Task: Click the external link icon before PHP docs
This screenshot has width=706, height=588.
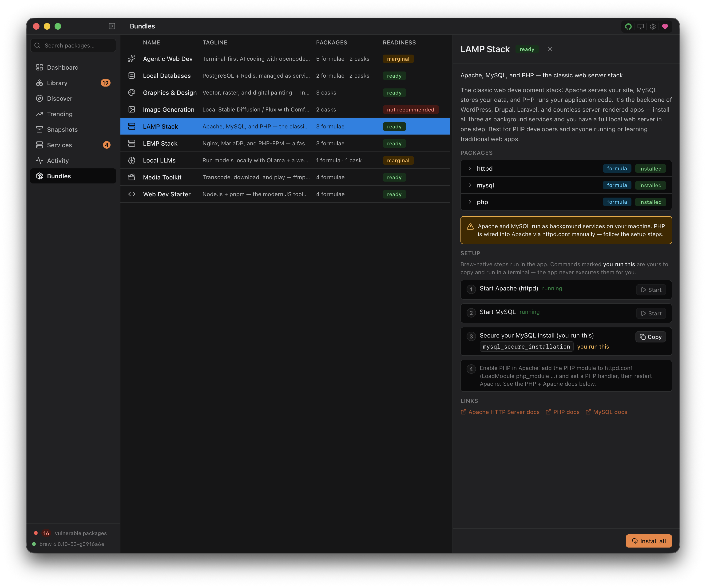Action: (548, 412)
